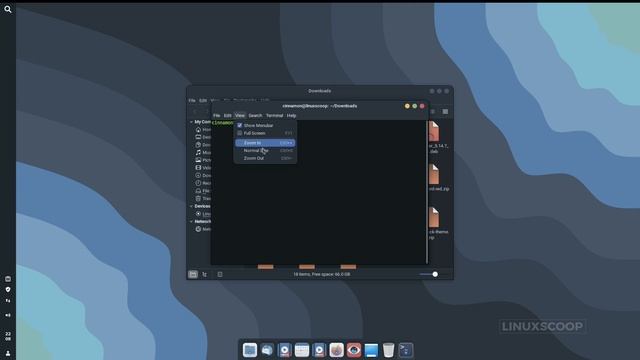The image size is (640, 360).
Task: Open the terminal Search menu
Action: [255, 116]
